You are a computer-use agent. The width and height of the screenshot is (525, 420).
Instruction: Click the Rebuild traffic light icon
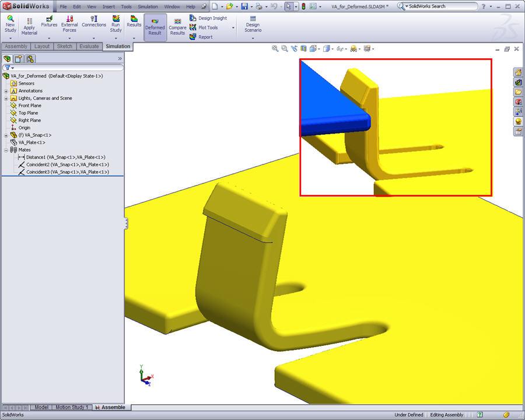(303, 6)
